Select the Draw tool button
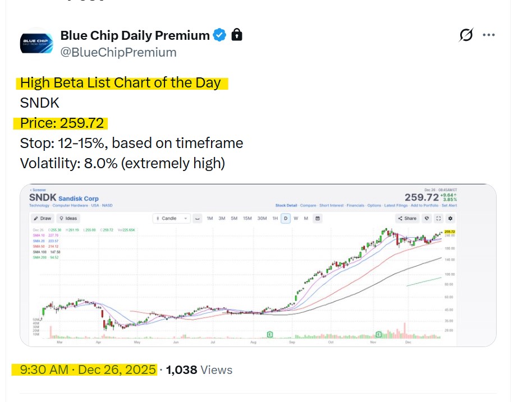The height and width of the screenshot is (402, 532). (42, 218)
